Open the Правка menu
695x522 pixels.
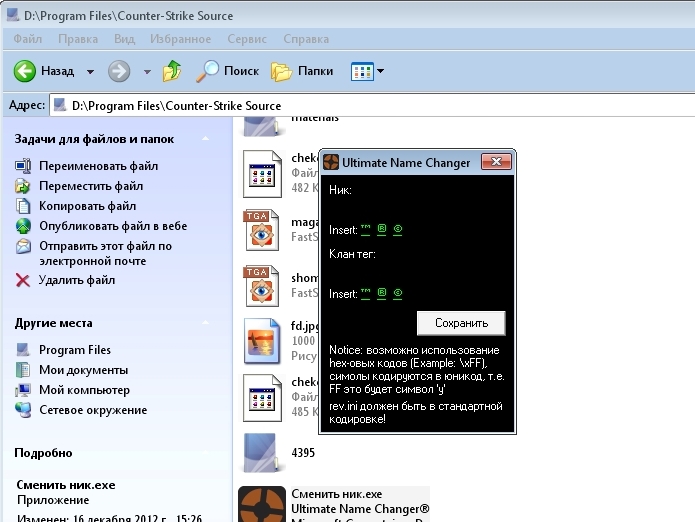click(x=78, y=39)
